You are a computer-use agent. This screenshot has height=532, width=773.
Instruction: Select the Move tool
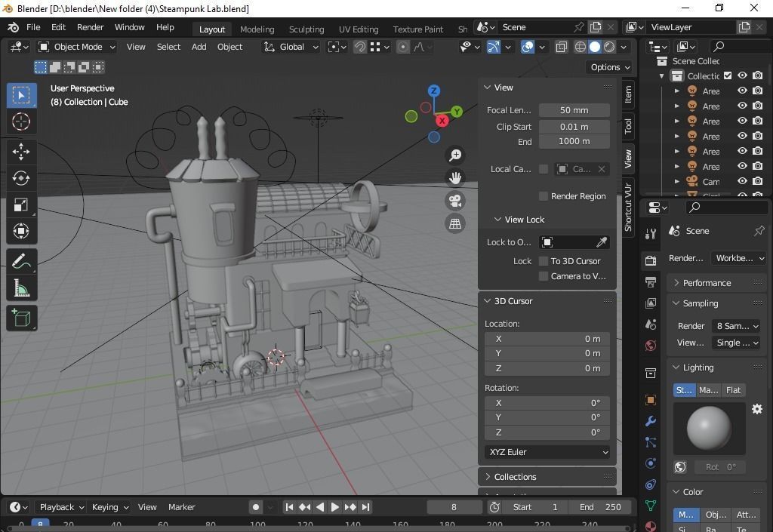(21, 151)
